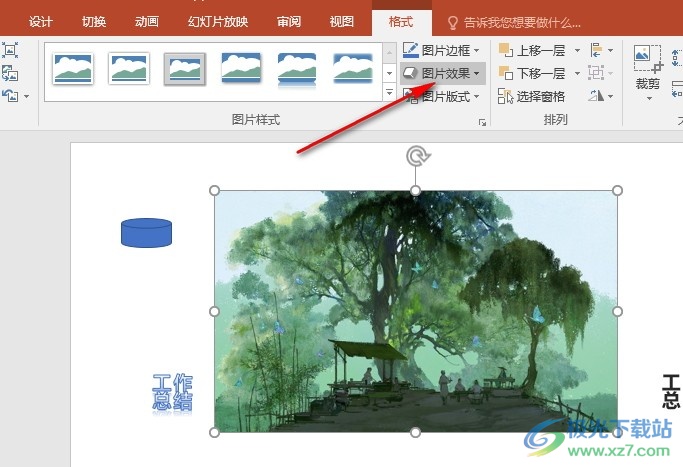Select the 格式 tab

(x=401, y=21)
